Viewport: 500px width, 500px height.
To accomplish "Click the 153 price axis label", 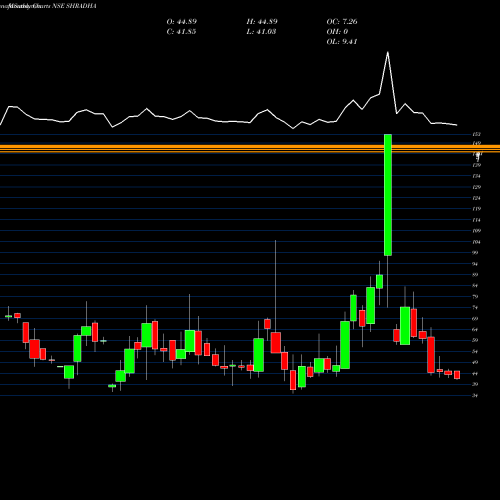I will (x=477, y=134).
